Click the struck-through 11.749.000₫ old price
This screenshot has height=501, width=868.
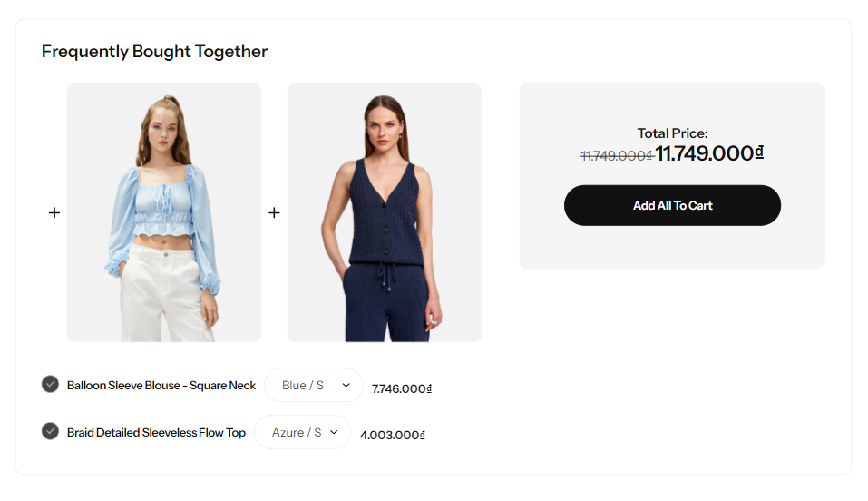coord(617,156)
